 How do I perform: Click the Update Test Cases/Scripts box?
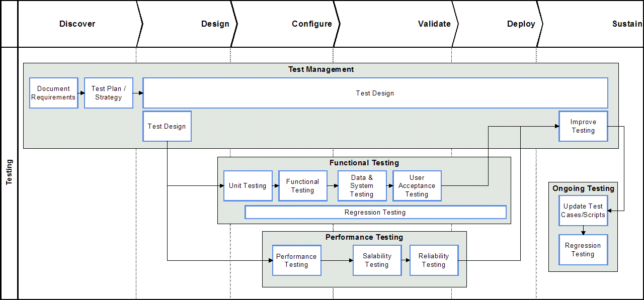(583, 210)
